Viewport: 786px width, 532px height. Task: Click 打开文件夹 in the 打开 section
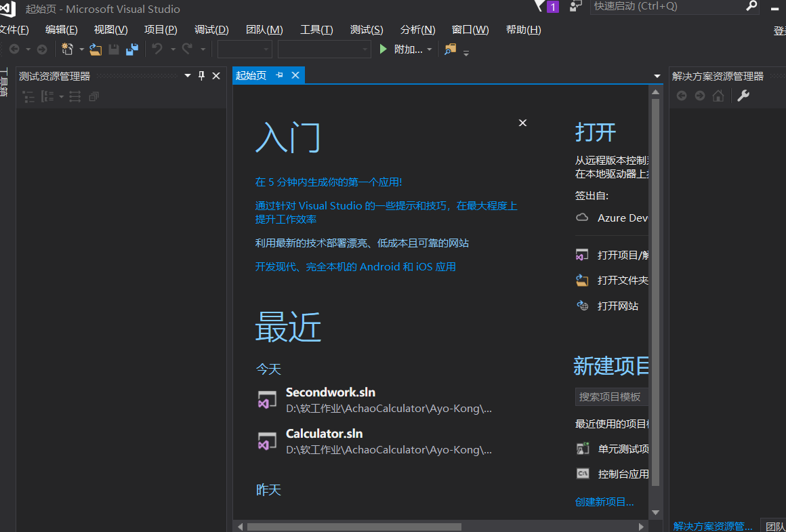(613, 281)
